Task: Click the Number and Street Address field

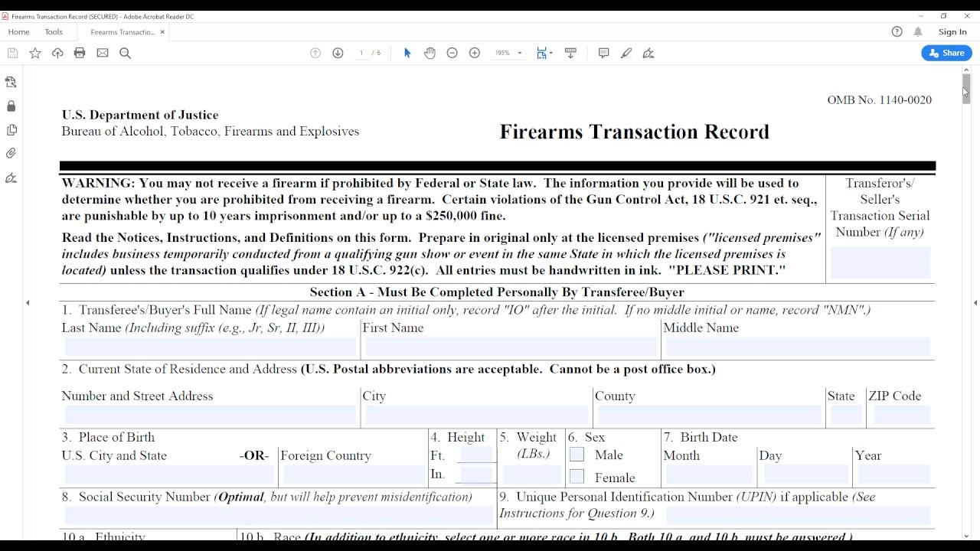Action: [x=211, y=416]
